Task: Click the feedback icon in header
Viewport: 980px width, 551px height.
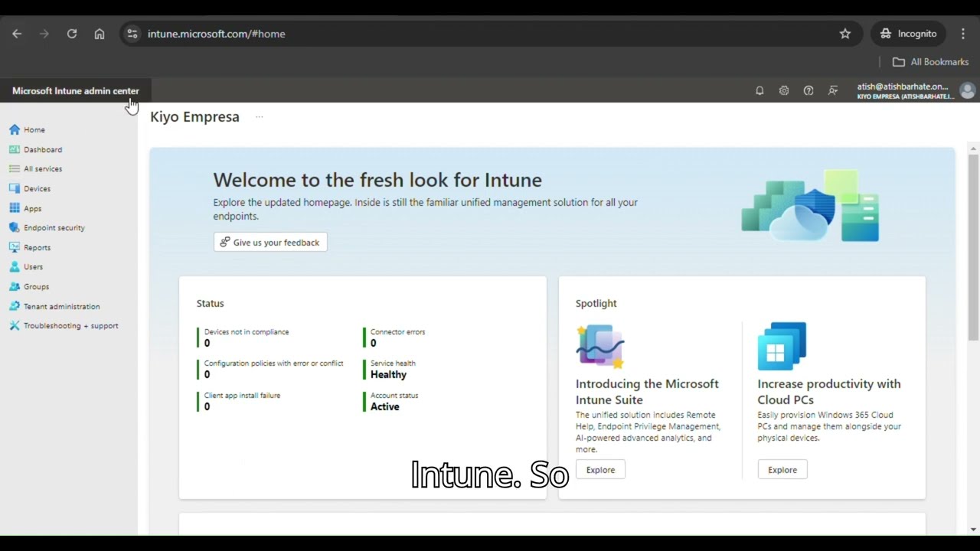Action: point(833,90)
